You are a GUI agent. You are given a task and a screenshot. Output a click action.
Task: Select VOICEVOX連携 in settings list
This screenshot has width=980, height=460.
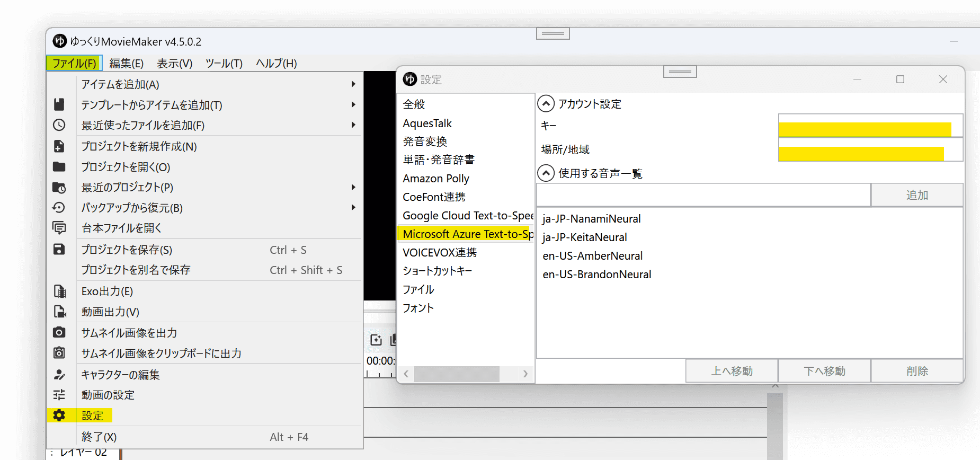click(x=440, y=253)
